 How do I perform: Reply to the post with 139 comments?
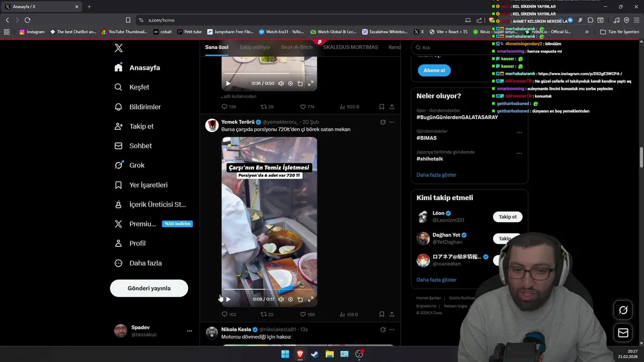click(x=229, y=107)
